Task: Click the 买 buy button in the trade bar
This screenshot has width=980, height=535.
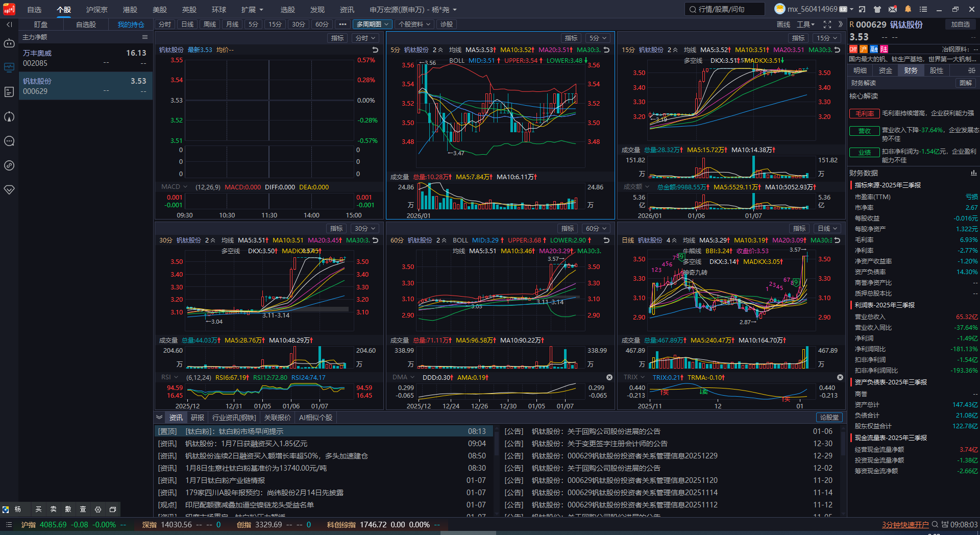Action: pos(38,509)
